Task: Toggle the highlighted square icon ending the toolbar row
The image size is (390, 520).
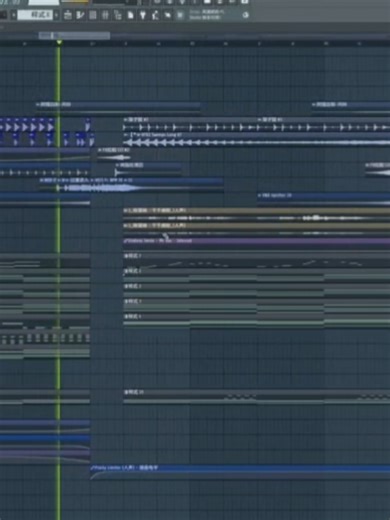Action: point(180,15)
